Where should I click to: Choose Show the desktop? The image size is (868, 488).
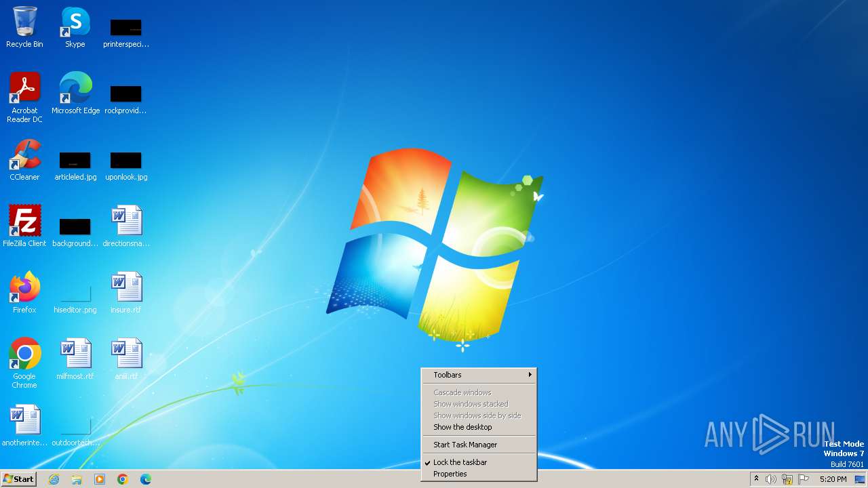coord(479,427)
